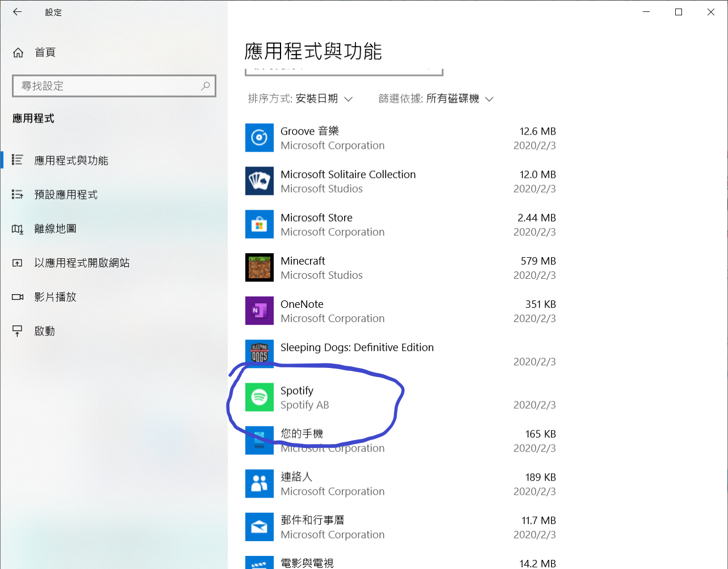Screen dimensions: 728x569
Task: Click the 11.7 MB size value
Action: point(539,520)
